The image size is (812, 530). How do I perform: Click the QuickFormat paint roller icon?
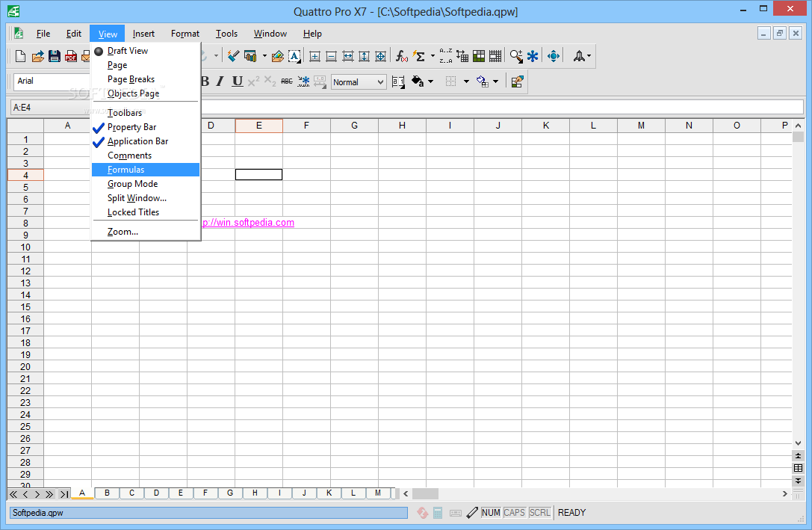click(x=234, y=55)
